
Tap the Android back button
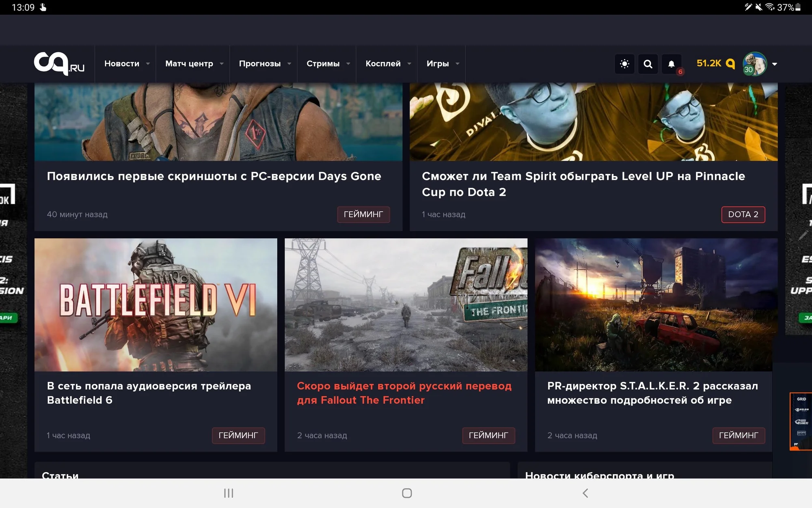[585, 493]
